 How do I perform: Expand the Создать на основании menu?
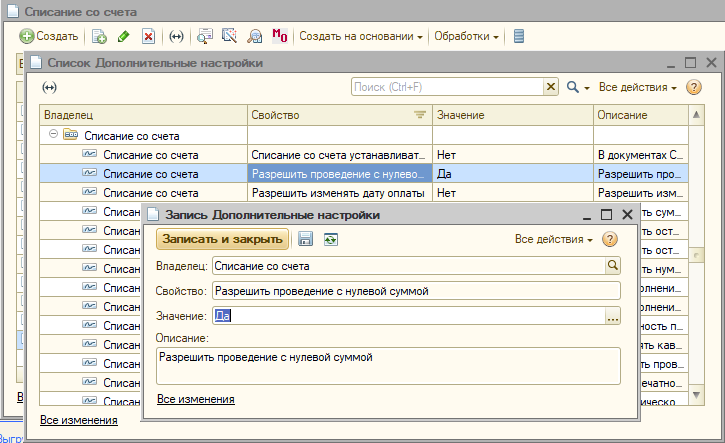tap(360, 36)
